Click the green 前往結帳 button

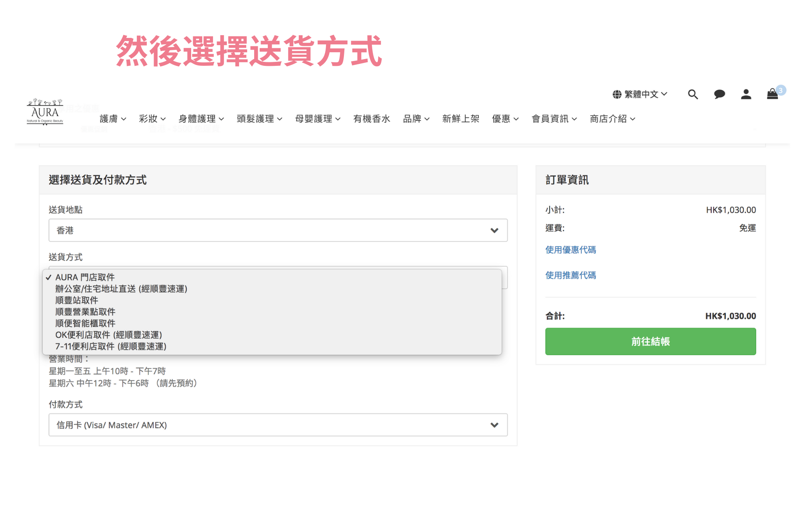[650, 341]
